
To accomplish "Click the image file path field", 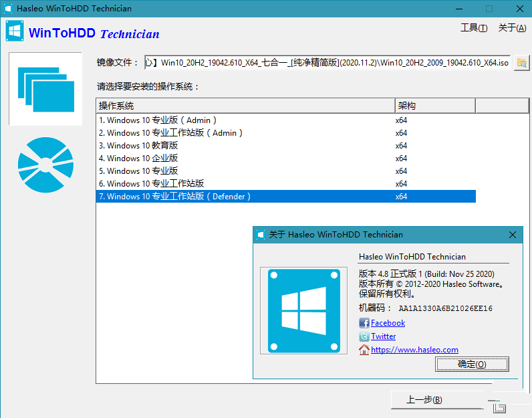I will click(x=327, y=63).
